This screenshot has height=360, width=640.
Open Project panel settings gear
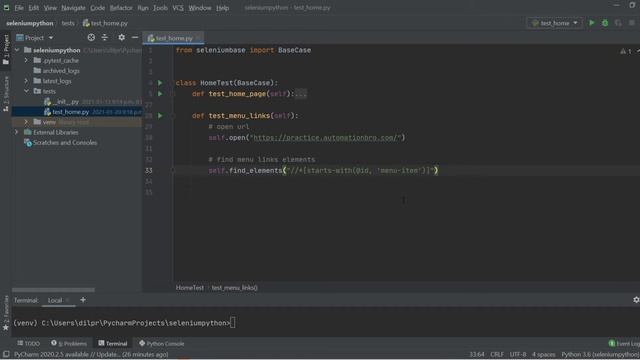point(122,38)
